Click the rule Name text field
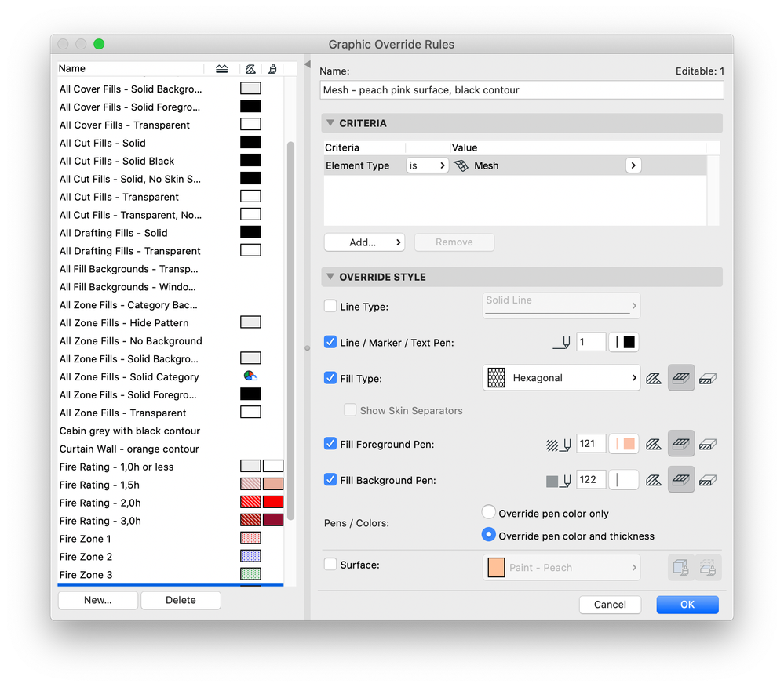The image size is (784, 687). point(522,90)
